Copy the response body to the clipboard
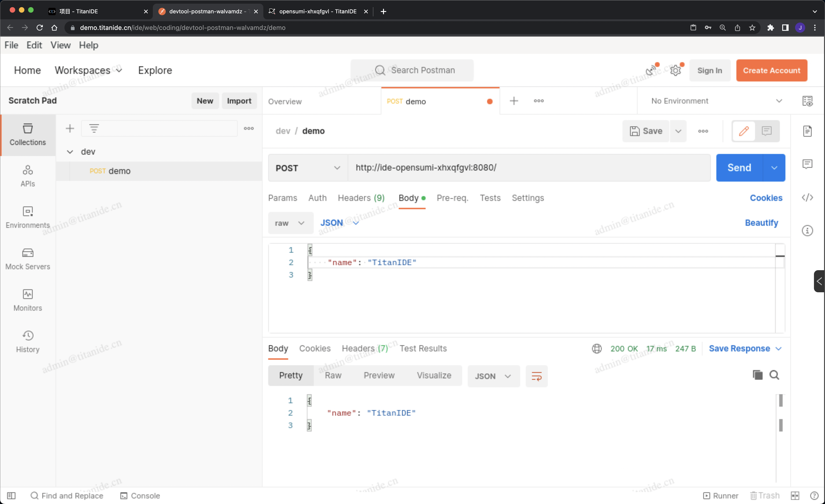The height and width of the screenshot is (504, 825). pyautogui.click(x=757, y=375)
